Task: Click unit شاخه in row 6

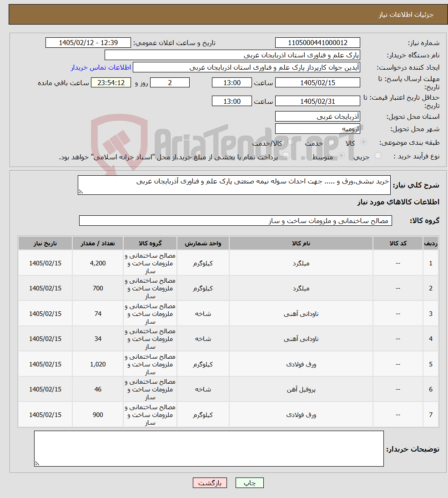Action: [203, 389]
